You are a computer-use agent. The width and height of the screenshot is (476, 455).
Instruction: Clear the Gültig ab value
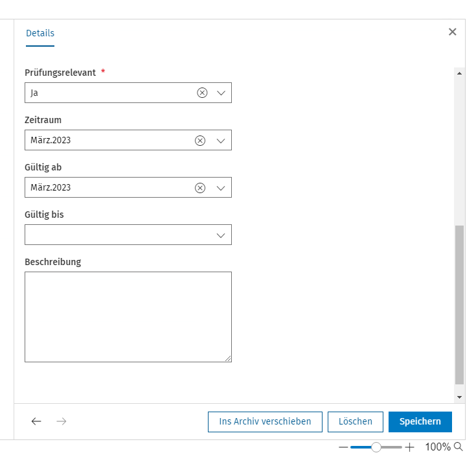[x=200, y=188]
